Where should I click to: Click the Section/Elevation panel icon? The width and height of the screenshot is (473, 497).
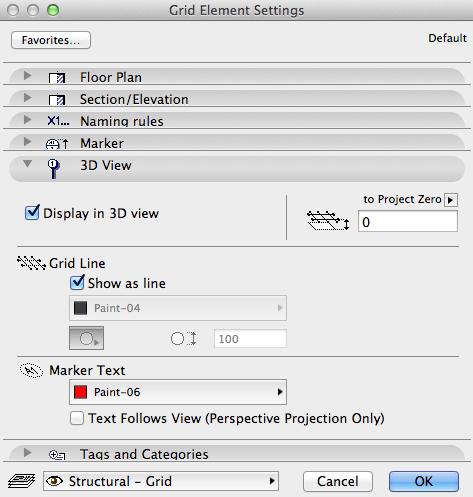pyautogui.click(x=57, y=99)
